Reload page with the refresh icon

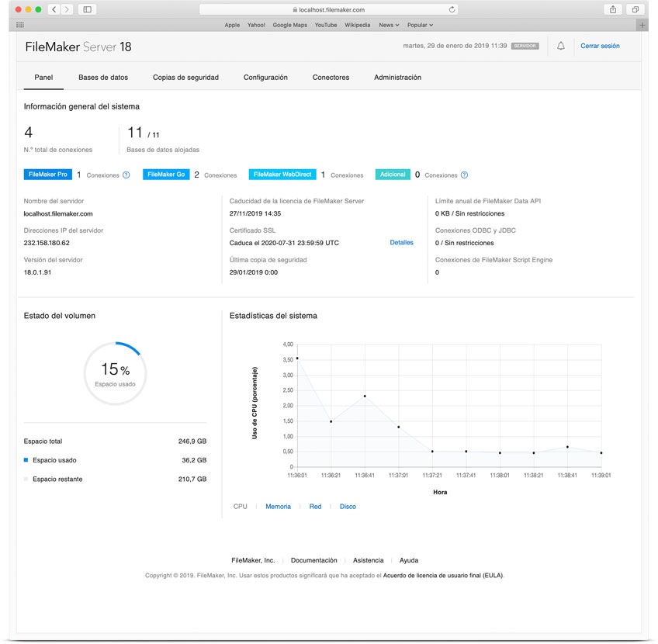[452, 10]
